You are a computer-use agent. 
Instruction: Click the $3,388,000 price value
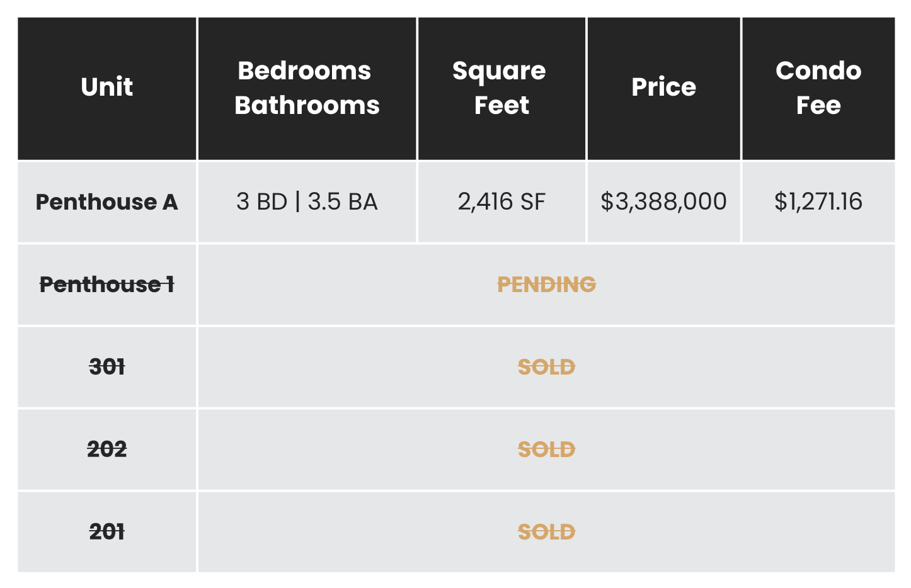pyautogui.click(x=663, y=202)
